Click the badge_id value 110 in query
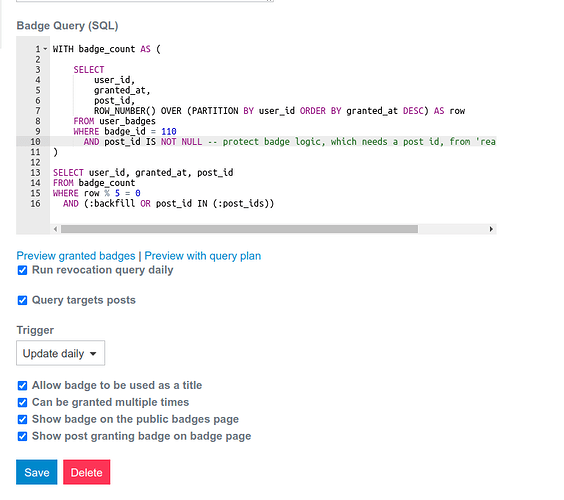Viewport: 564px width, 500px height. point(169,132)
